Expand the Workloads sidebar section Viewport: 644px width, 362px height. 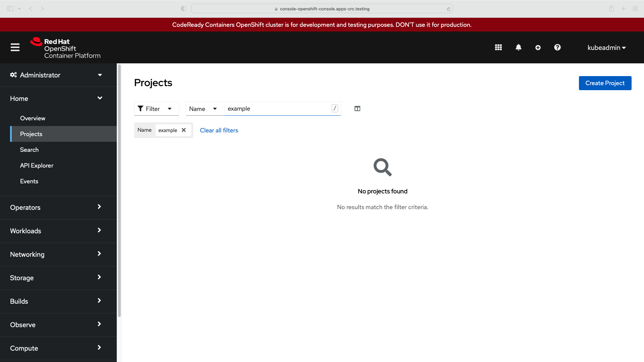(x=56, y=231)
